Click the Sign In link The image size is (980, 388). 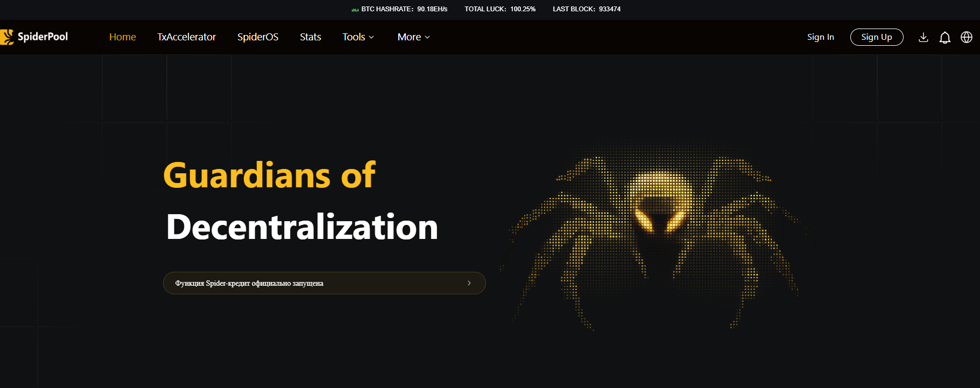[x=820, y=37]
